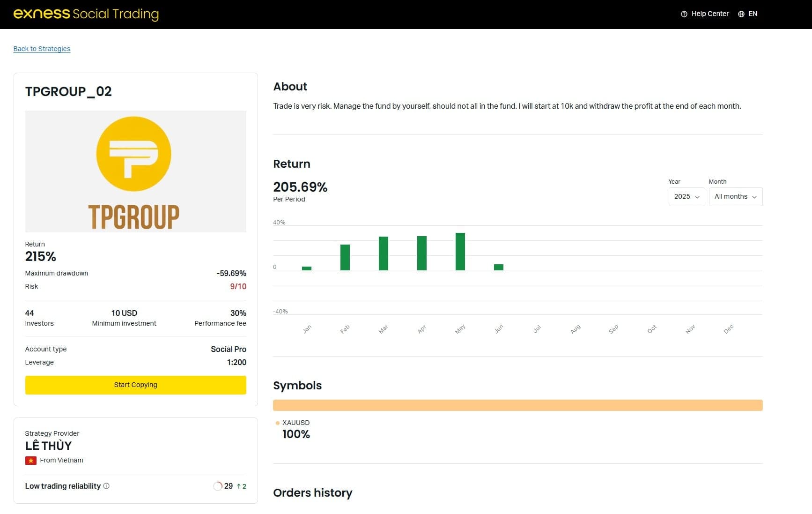Click the From Vietnam text

point(61,461)
